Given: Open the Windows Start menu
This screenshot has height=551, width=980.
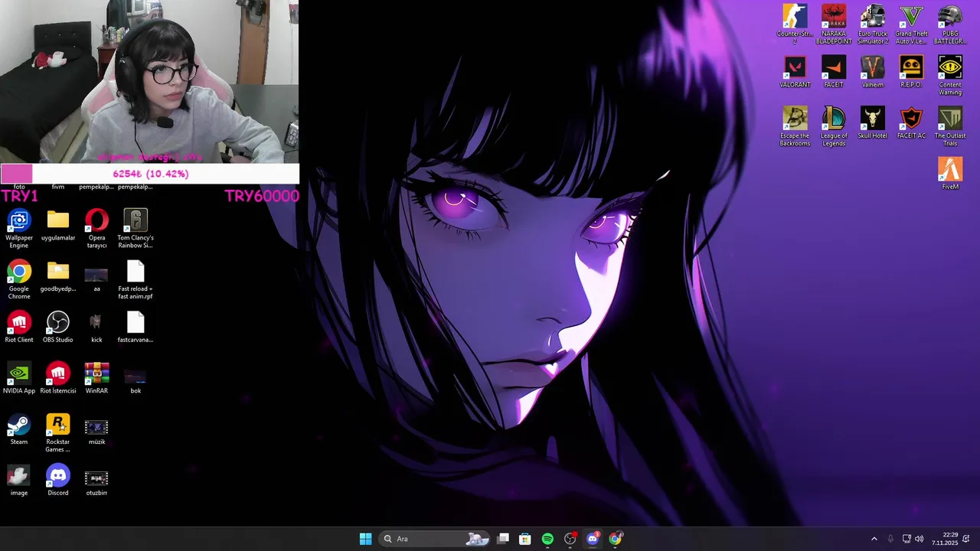Looking at the screenshot, I should tap(365, 539).
